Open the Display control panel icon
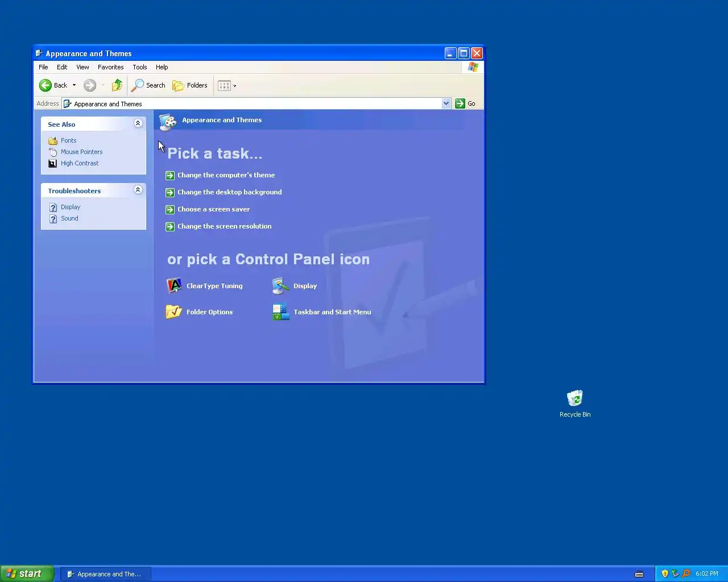This screenshot has width=728, height=582. point(280,285)
